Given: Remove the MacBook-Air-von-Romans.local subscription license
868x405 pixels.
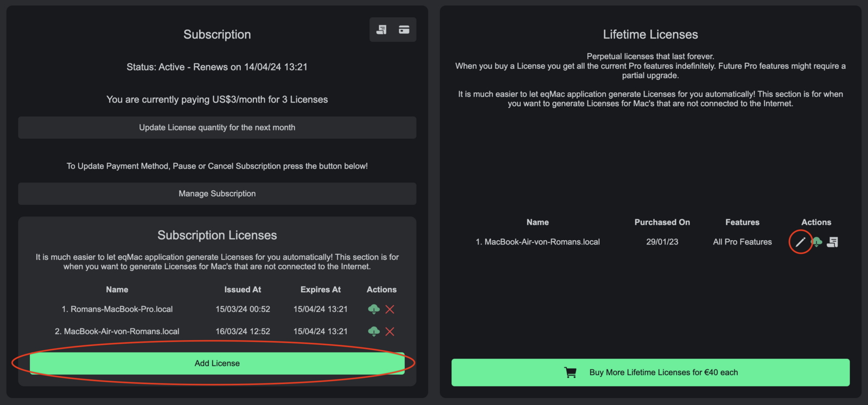Looking at the screenshot, I should (390, 331).
